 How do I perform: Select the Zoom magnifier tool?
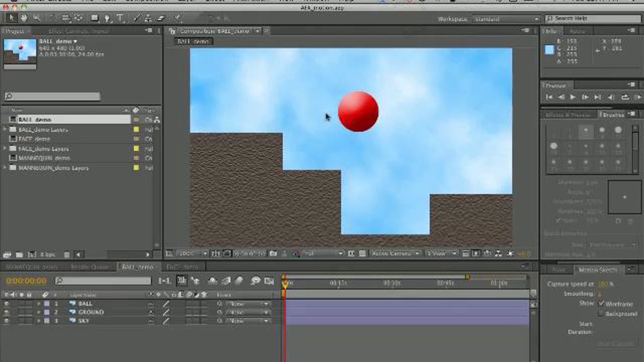point(37,18)
